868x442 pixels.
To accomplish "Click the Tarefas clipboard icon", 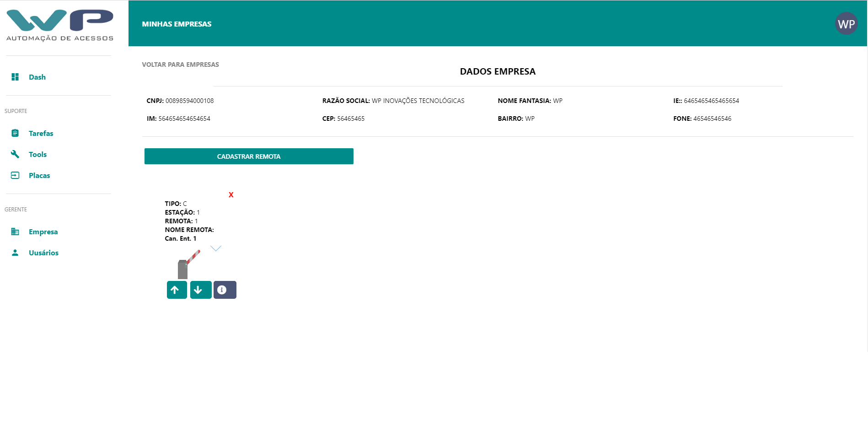I will pos(15,133).
